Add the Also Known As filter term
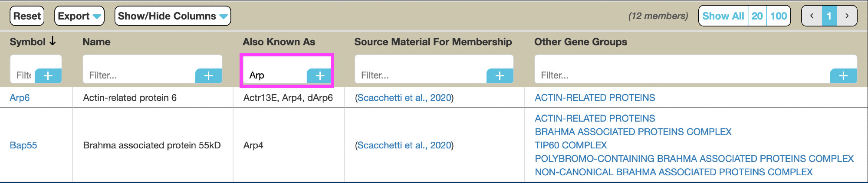 [x=320, y=76]
